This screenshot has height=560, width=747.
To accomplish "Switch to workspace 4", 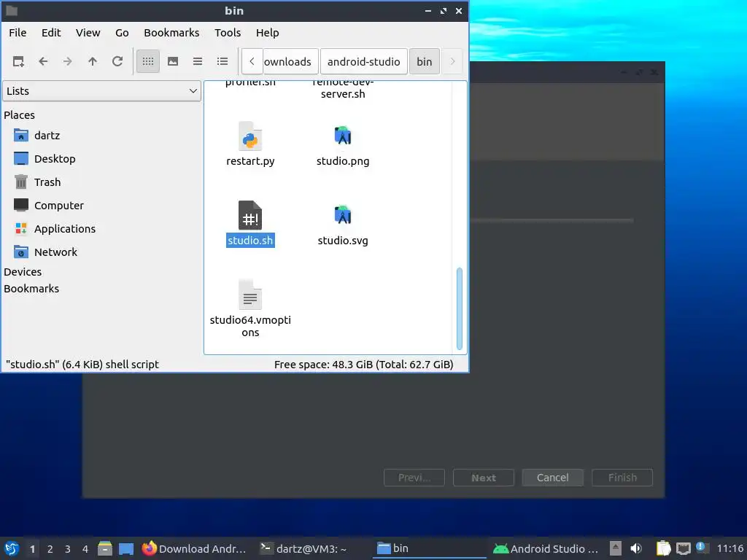I will 85,549.
